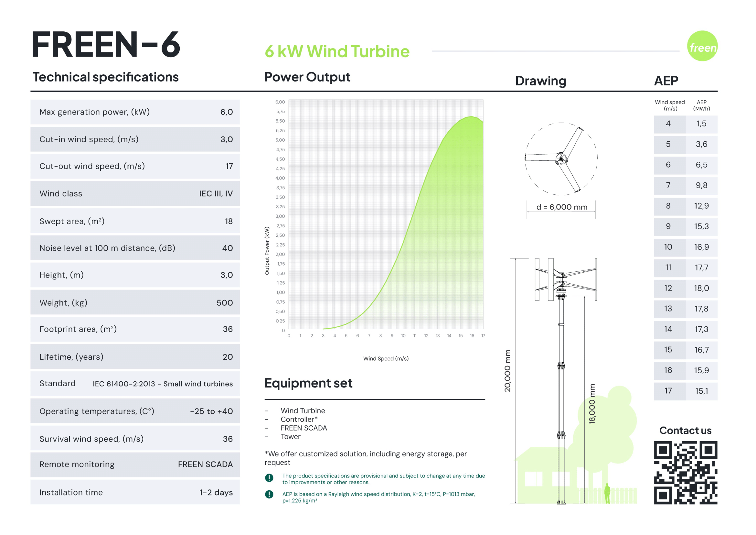
Task: Click the '20,000 mm' height dimension label
Action: tap(507, 371)
